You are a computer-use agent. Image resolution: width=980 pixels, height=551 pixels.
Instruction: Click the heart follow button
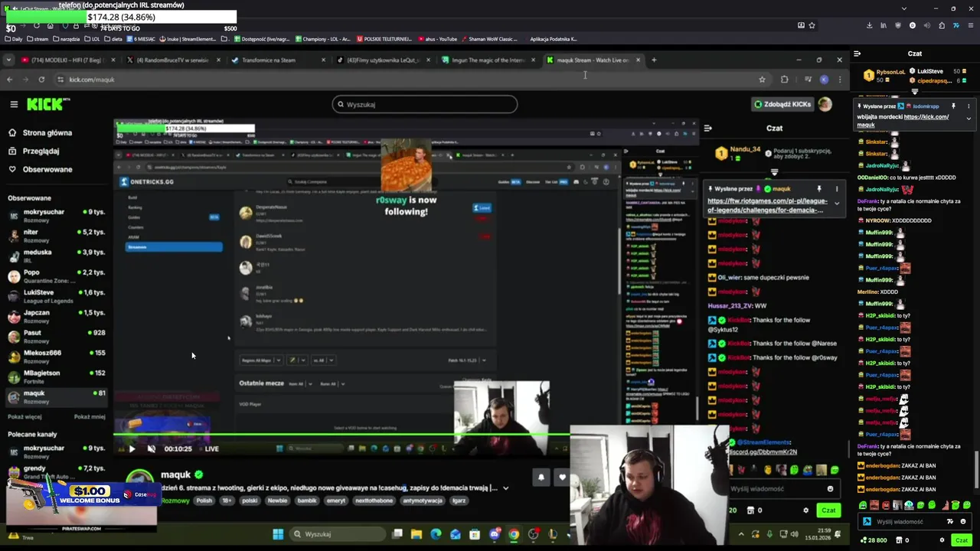click(562, 477)
